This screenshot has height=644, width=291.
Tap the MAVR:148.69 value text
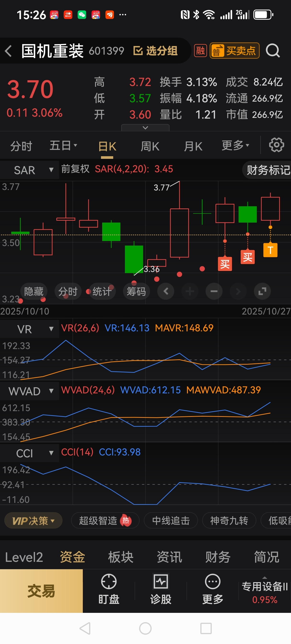pyautogui.click(x=184, y=328)
